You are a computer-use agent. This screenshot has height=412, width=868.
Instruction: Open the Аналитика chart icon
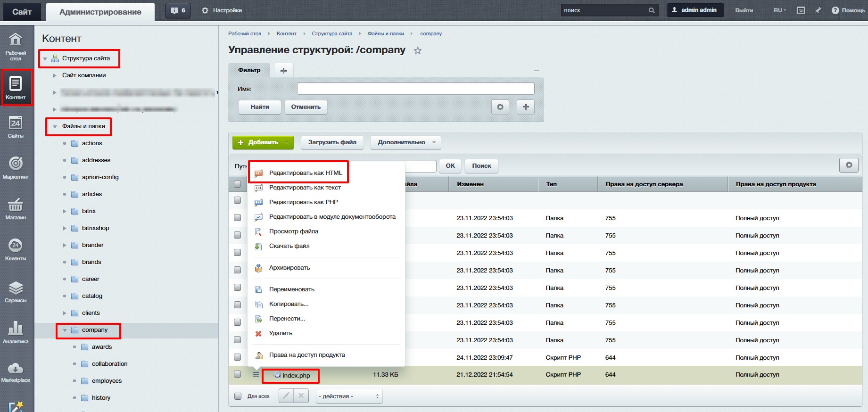(x=16, y=332)
